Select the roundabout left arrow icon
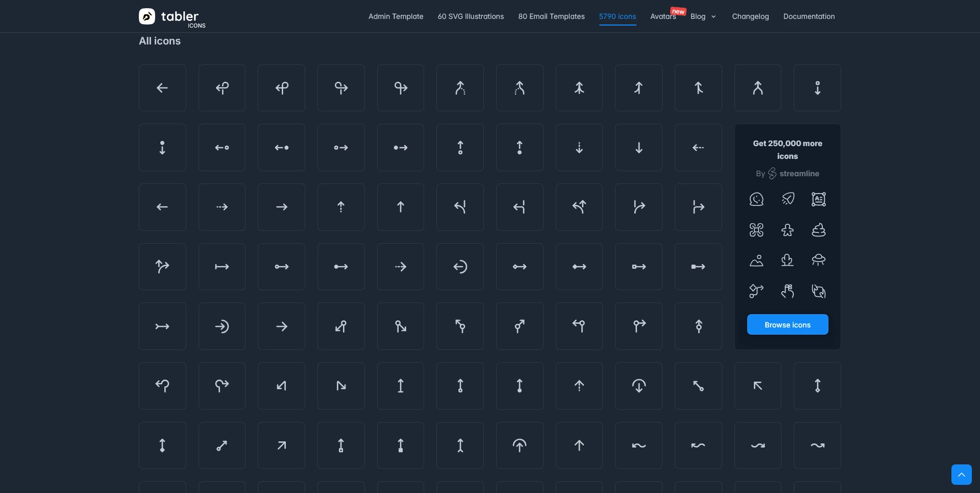This screenshot has height=493, width=980. tap(162, 386)
